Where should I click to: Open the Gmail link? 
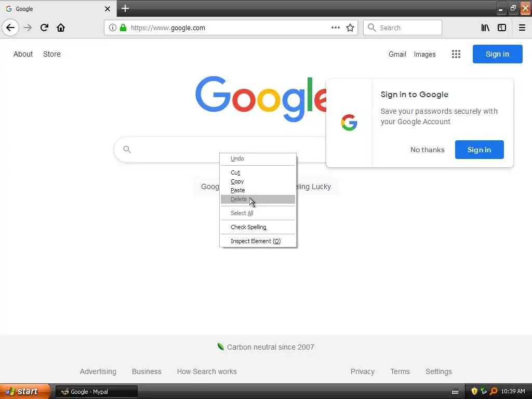pos(397,54)
